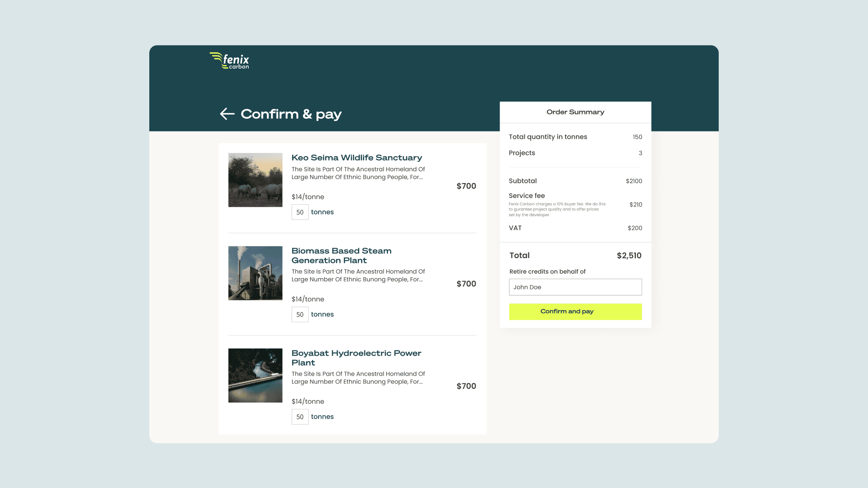
Task: Click the Service fee explanation text
Action: click(557, 209)
